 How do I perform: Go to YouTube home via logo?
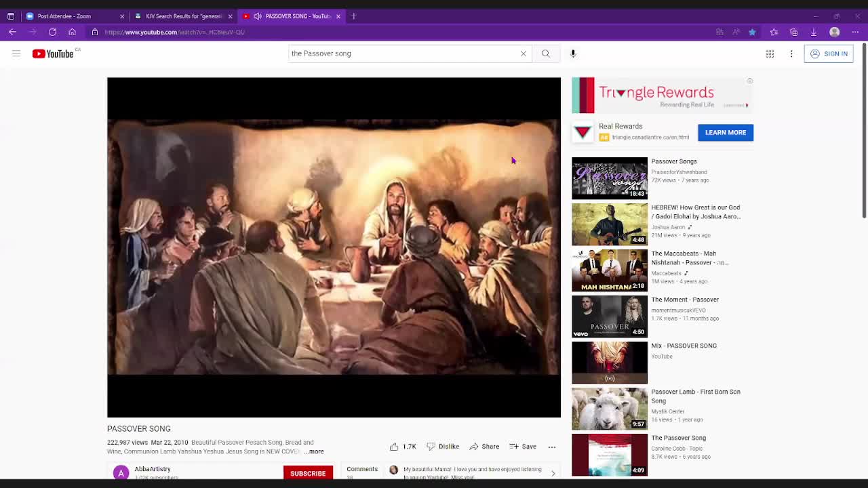pos(53,54)
